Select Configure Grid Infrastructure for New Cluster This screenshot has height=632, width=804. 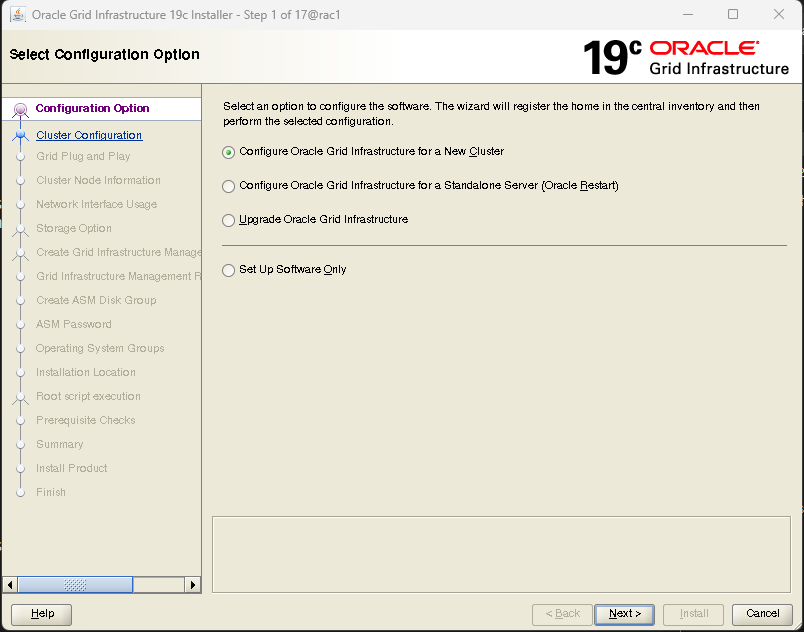pos(229,152)
